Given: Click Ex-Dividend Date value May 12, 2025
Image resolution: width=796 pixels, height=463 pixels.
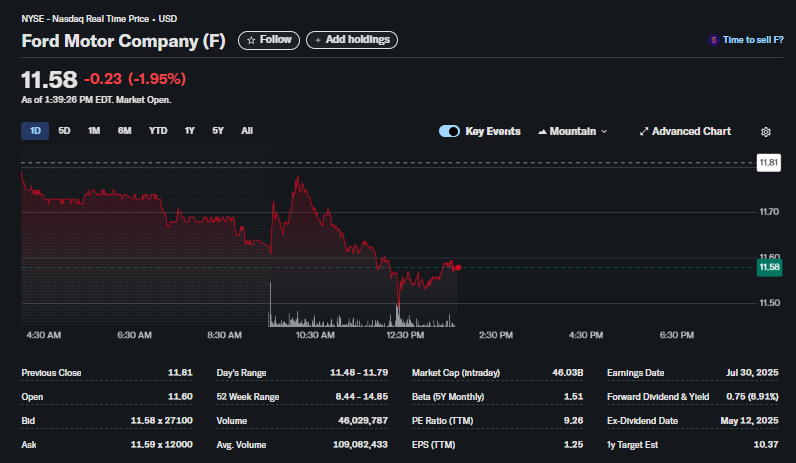Looking at the screenshot, I should pos(749,420).
